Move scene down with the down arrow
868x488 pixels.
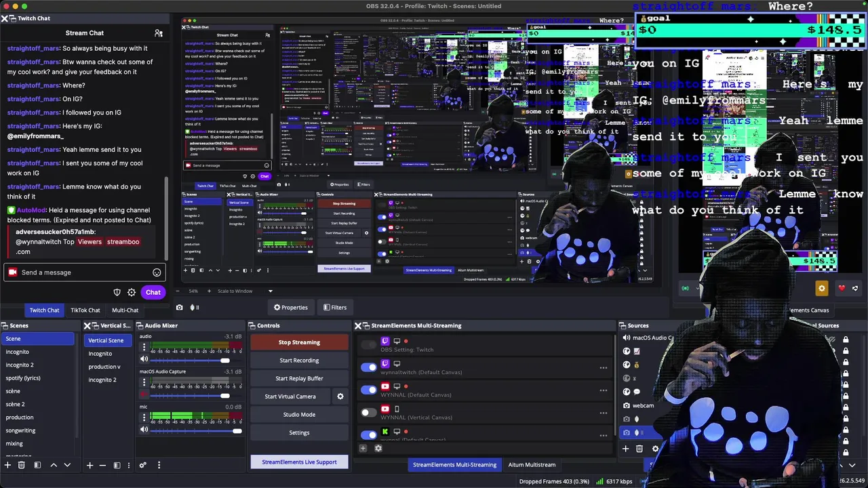tap(68, 465)
